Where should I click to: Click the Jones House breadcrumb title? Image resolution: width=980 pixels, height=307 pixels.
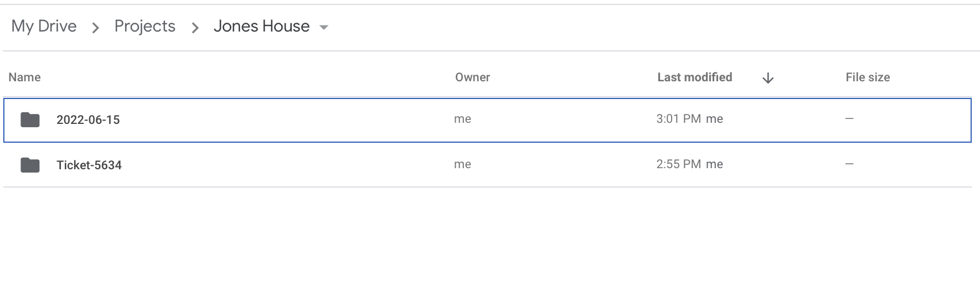click(x=261, y=26)
